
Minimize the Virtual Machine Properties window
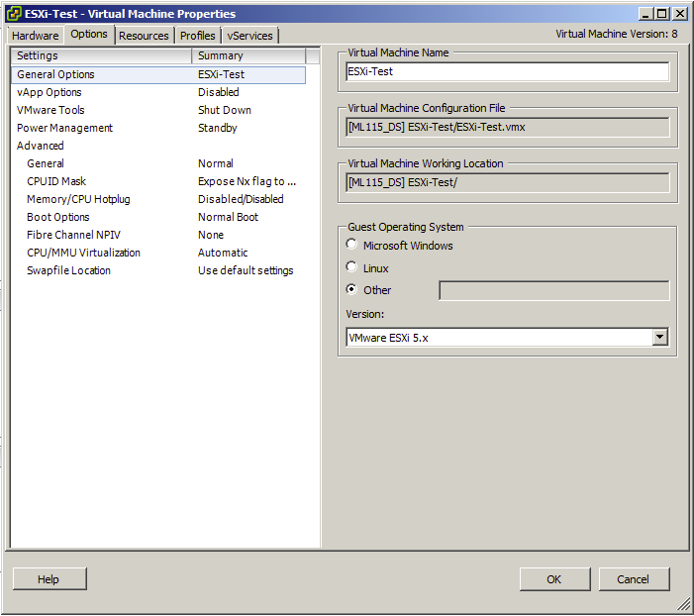pos(645,14)
